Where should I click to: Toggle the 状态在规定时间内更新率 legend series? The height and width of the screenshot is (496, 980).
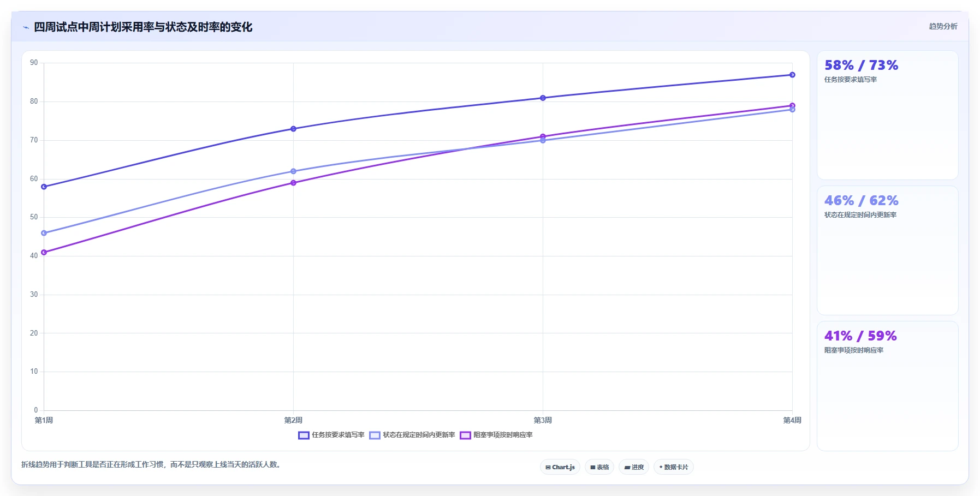coord(412,435)
